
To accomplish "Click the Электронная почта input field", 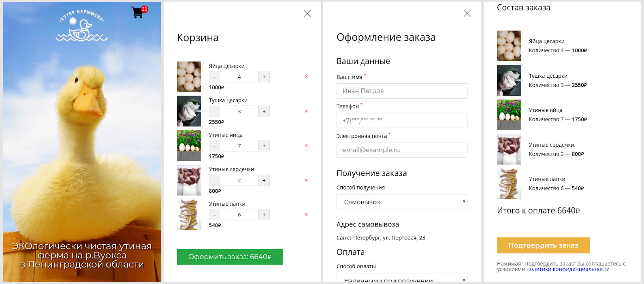I will 402,150.
